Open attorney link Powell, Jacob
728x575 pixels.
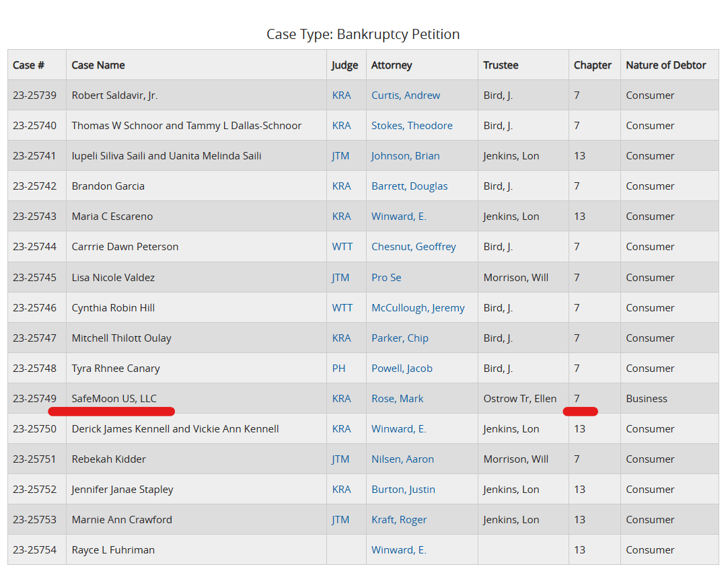pos(402,369)
